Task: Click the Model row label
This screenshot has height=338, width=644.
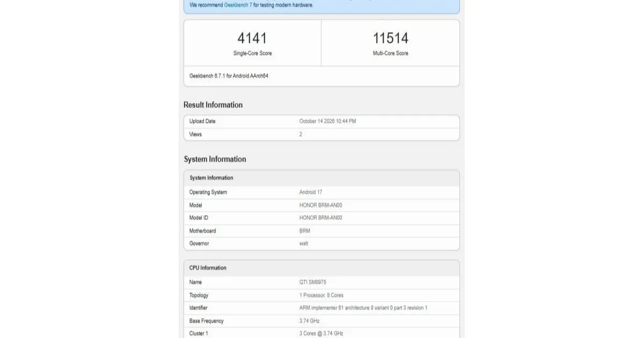Action: point(196,205)
